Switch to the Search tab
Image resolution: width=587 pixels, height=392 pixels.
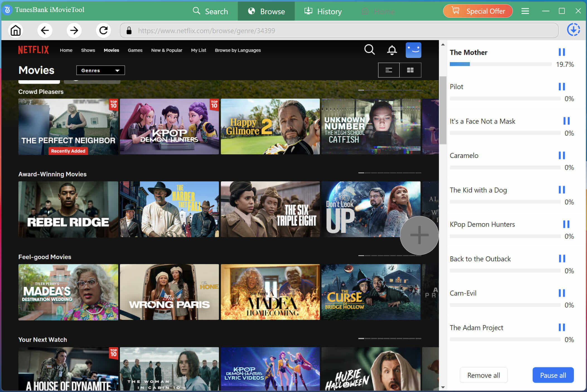coord(210,11)
